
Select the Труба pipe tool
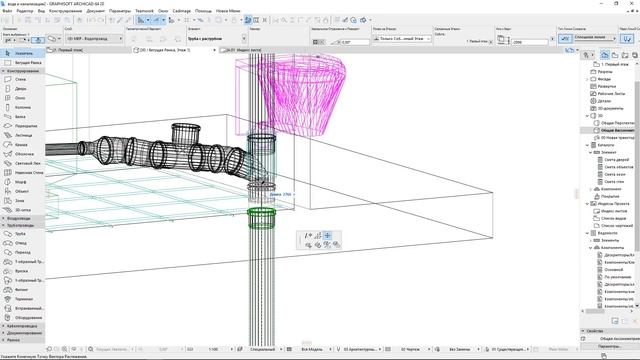click(x=22, y=234)
